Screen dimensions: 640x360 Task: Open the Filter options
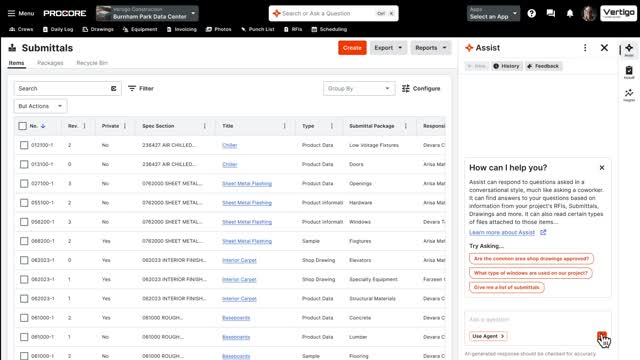141,89
